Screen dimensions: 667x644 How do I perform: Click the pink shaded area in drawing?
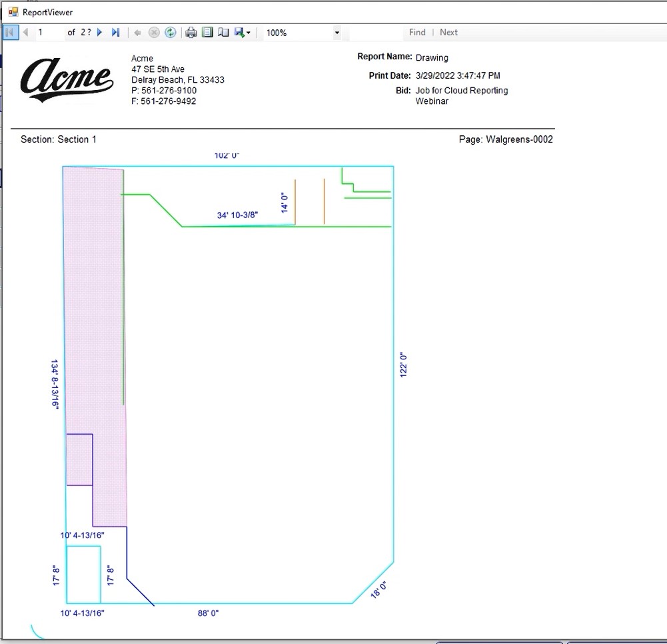tap(93, 300)
